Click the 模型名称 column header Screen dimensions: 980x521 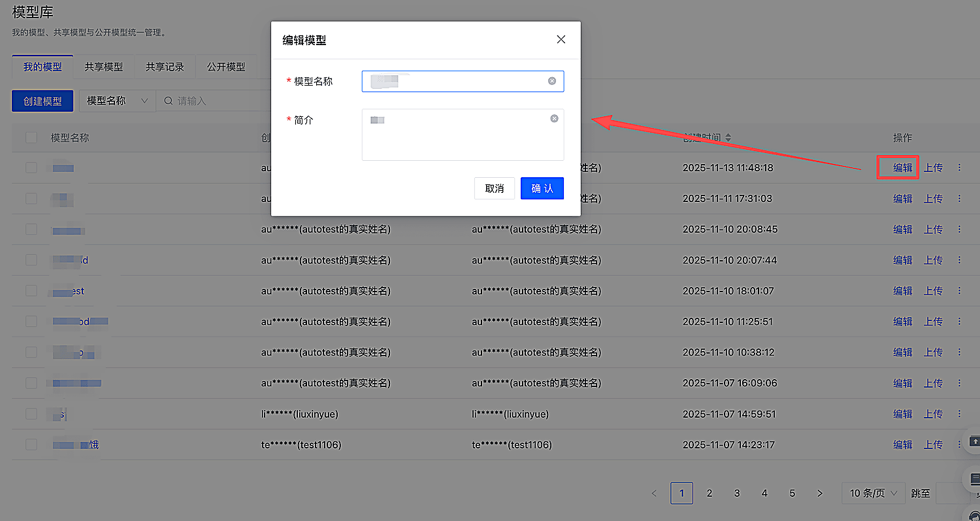pos(70,137)
